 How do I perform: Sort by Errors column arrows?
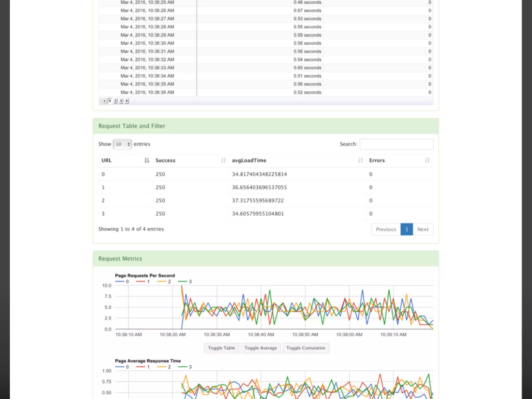[x=427, y=160]
